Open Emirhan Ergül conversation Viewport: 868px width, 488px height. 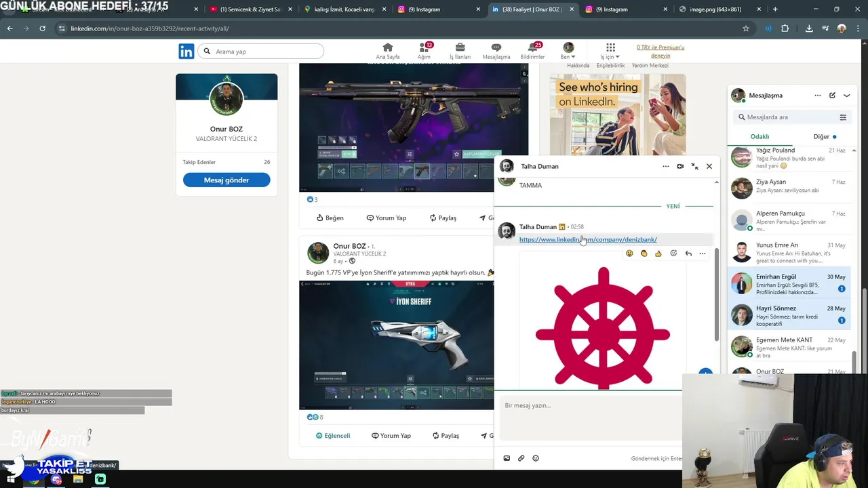pos(789,283)
